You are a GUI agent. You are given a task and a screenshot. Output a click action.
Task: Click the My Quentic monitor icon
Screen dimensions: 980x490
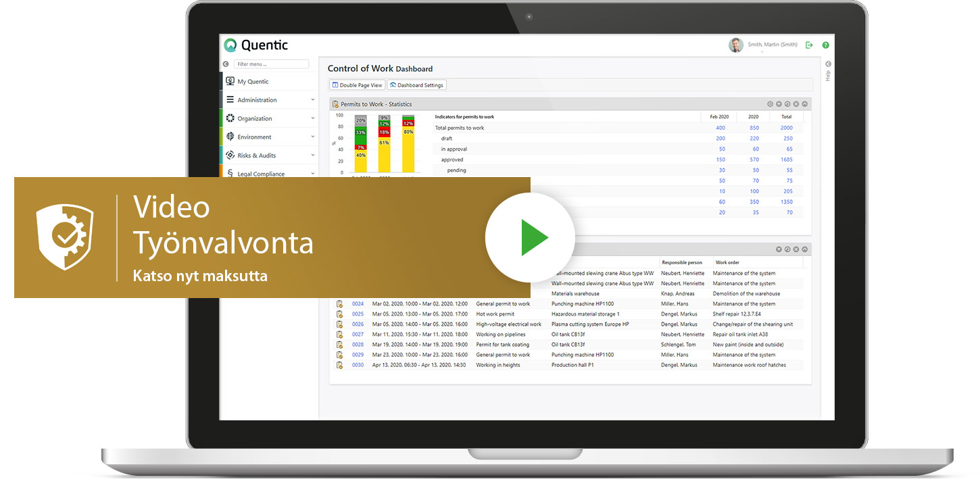[x=230, y=81]
